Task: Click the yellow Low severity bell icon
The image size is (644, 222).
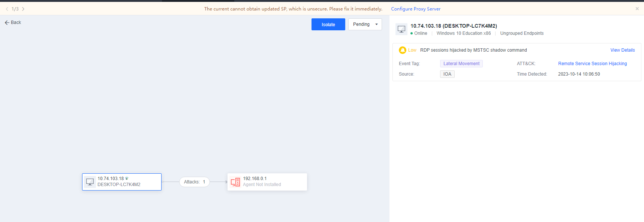Action: [x=403, y=50]
